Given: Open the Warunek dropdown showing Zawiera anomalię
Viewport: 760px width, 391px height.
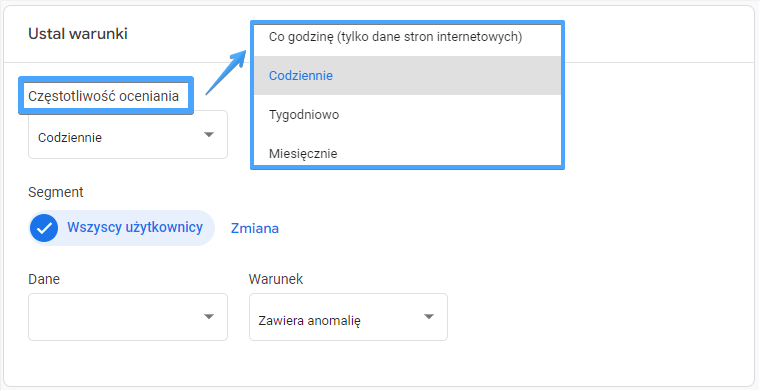Looking at the screenshot, I should pyautogui.click(x=348, y=317).
